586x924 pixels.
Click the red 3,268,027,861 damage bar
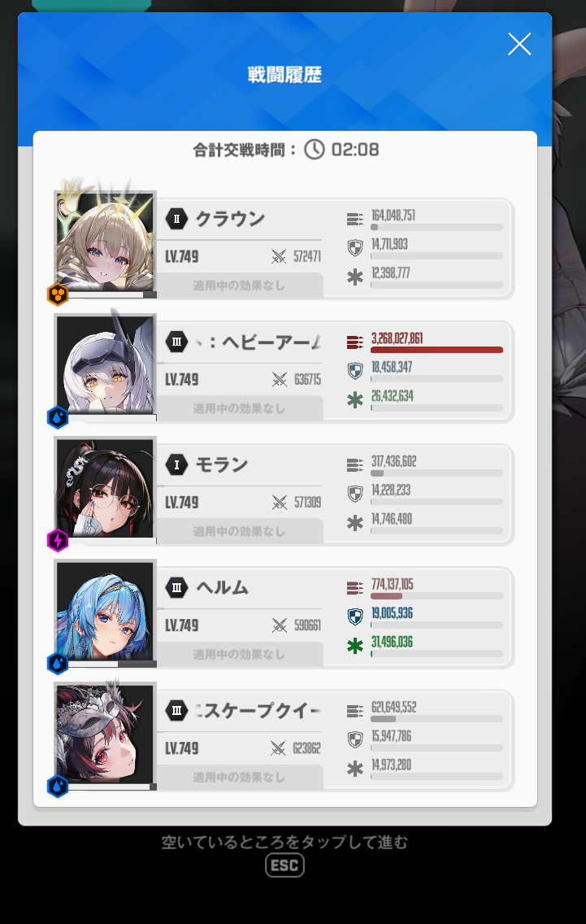[436, 350]
